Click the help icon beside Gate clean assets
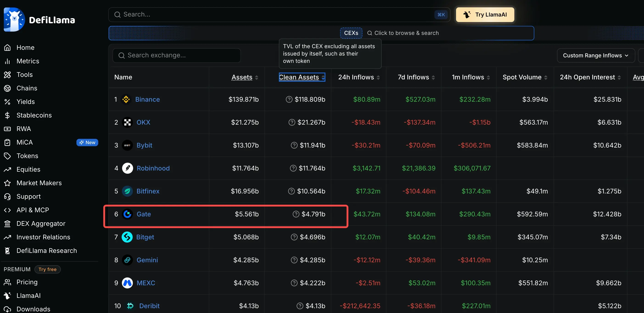Viewport: 644px width, 313px height. click(x=296, y=214)
